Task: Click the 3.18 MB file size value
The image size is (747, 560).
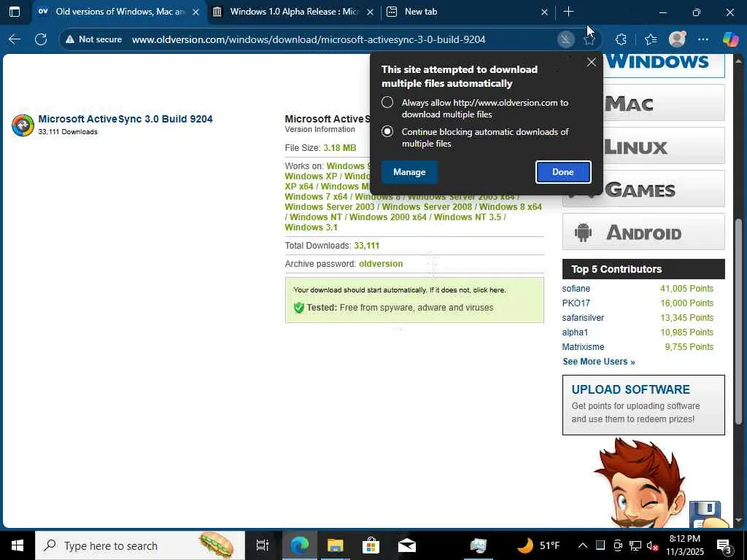Action: pyautogui.click(x=340, y=148)
